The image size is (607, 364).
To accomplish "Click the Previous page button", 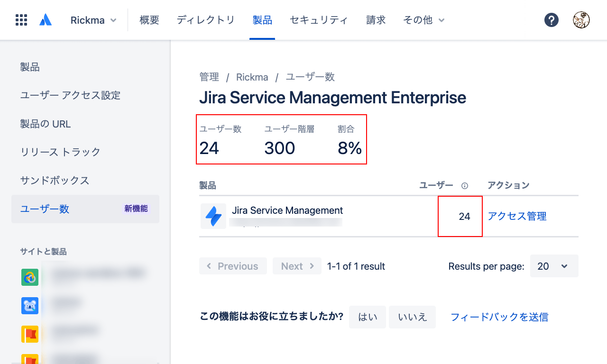I will coord(233,266).
